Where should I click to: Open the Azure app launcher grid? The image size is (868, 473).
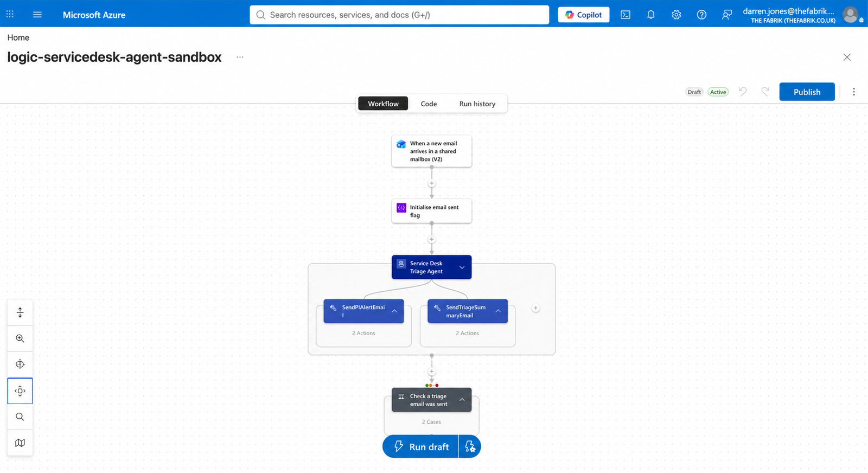point(10,15)
